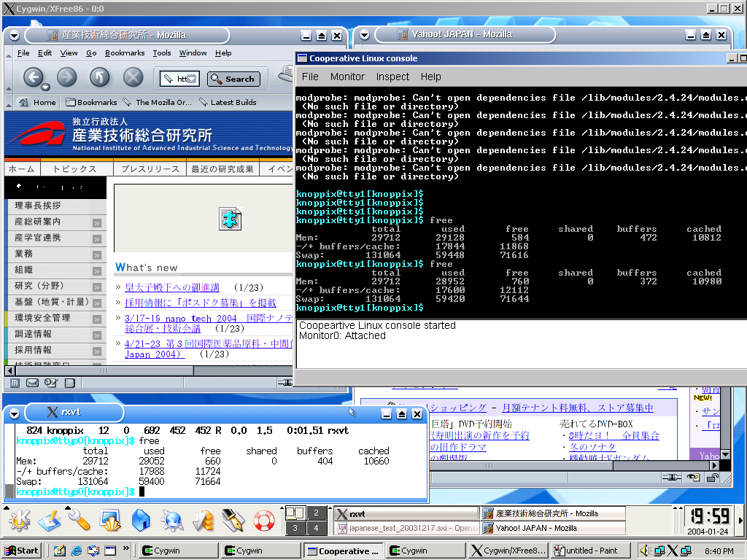Reload the page with Mozilla's Reload button
Screen dimensions: 747x560
pyautogui.click(x=99, y=77)
